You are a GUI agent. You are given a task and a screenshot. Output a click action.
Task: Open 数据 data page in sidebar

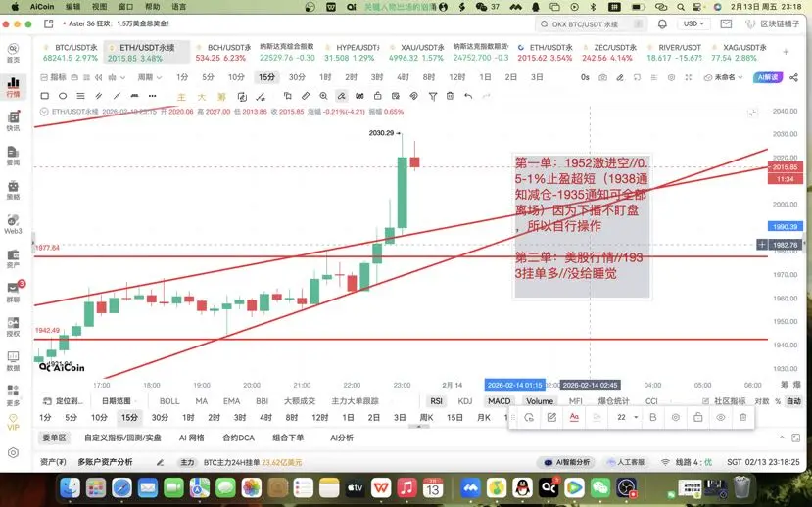[13, 361]
